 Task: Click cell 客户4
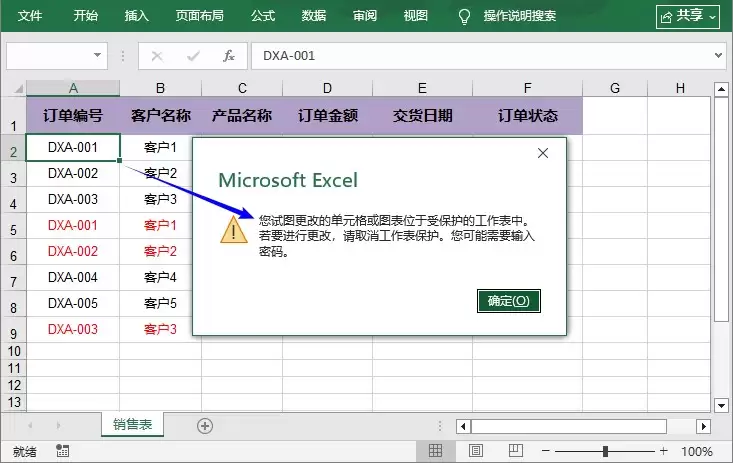tap(160, 277)
